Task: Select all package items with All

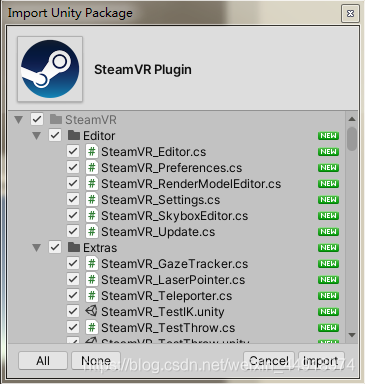Action: 43,360
